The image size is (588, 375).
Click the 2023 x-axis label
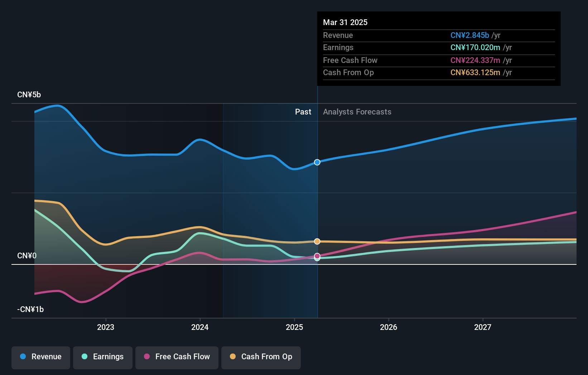tap(106, 327)
